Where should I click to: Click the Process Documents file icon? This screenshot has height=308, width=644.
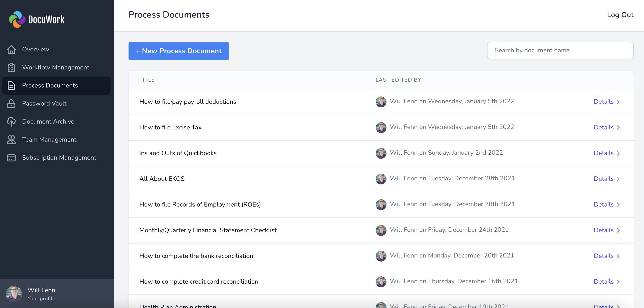click(x=11, y=85)
